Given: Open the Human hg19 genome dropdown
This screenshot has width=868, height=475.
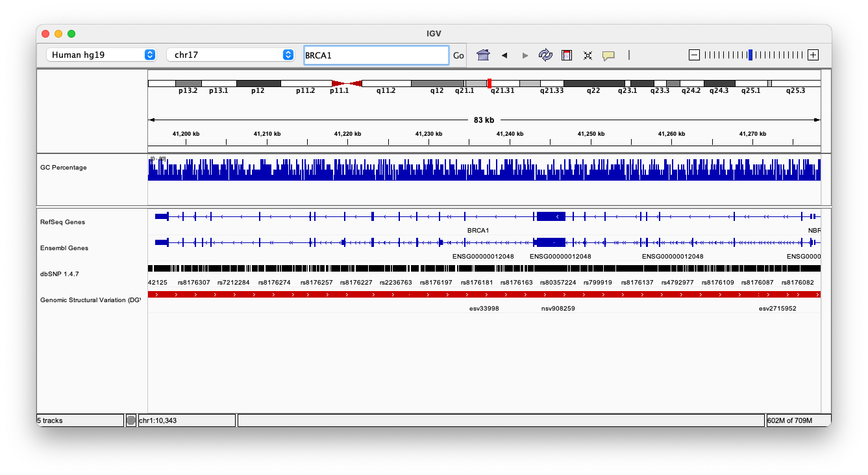Looking at the screenshot, I should (101, 55).
